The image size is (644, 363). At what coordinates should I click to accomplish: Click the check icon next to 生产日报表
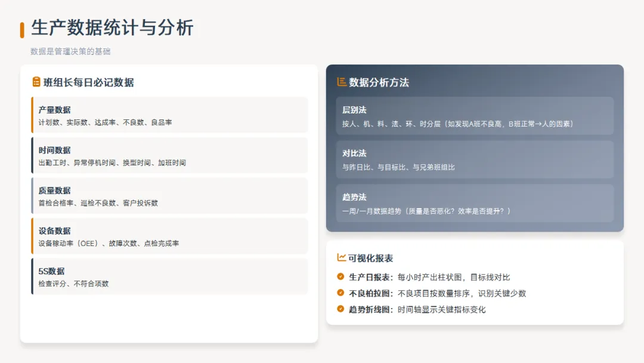pos(340,276)
